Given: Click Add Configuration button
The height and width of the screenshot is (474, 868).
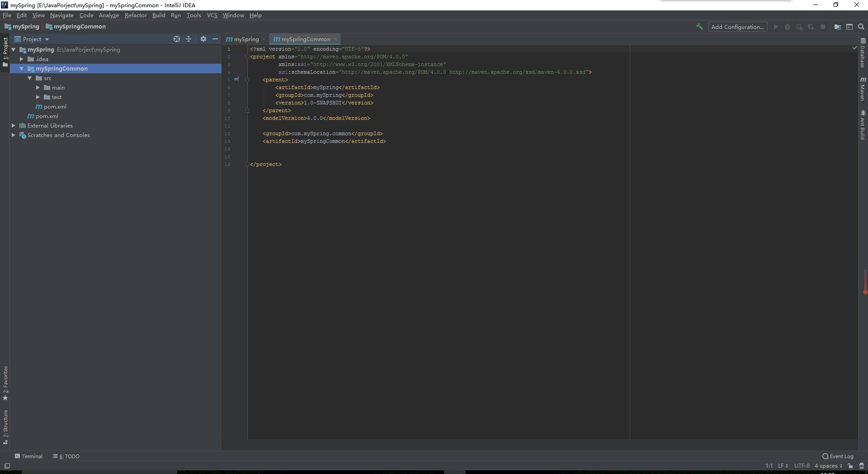Looking at the screenshot, I should (x=738, y=27).
